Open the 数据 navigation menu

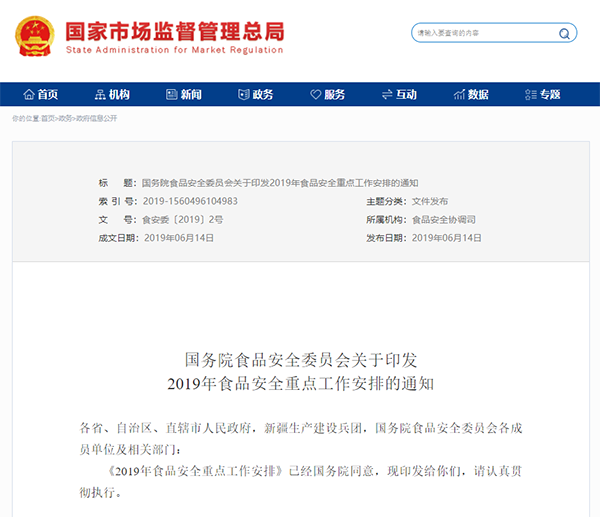[x=478, y=94]
